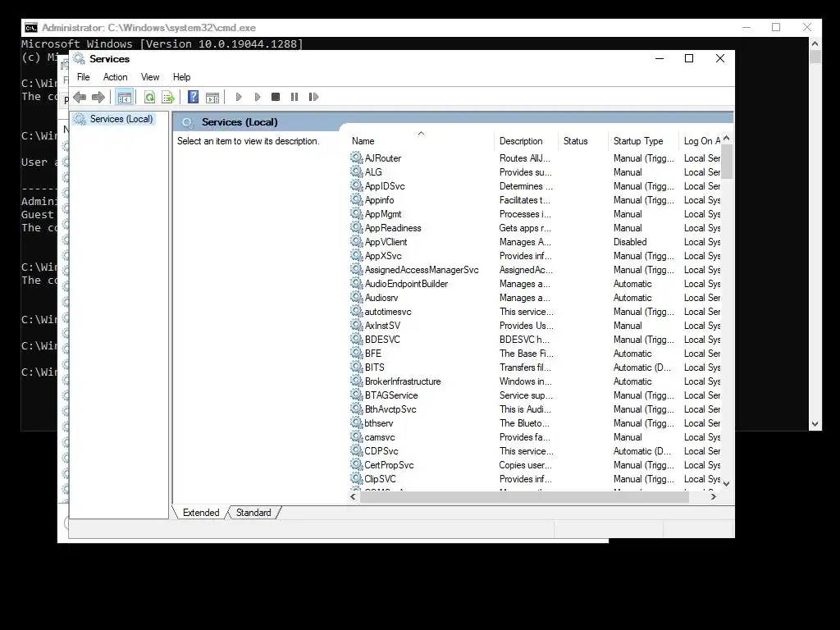
Task: Click the Start Service play icon
Action: (239, 97)
